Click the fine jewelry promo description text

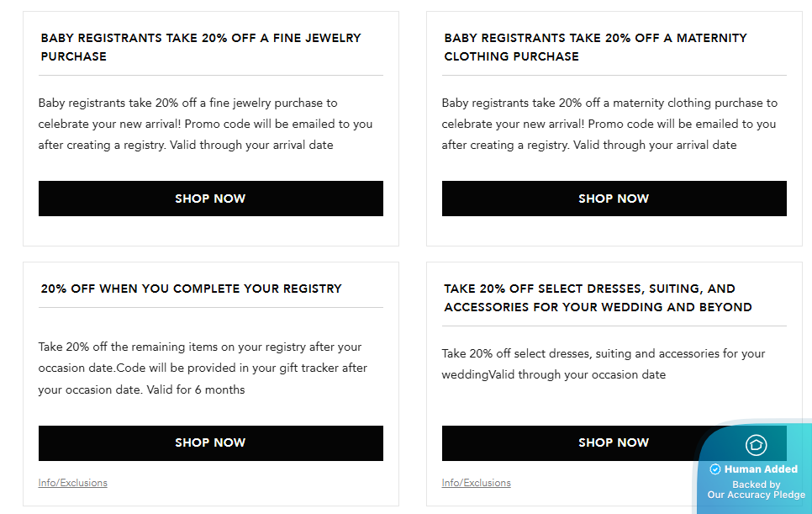pyautogui.click(x=205, y=124)
